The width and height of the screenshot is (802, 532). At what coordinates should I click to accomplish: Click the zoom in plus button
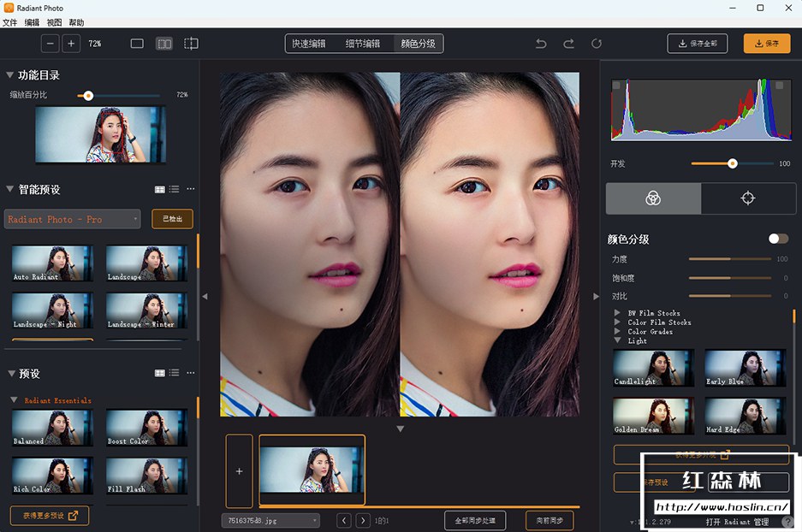click(x=71, y=44)
